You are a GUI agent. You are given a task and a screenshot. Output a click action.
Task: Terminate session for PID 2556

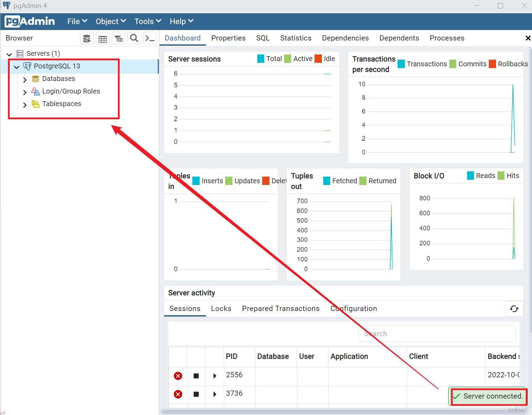coord(178,376)
